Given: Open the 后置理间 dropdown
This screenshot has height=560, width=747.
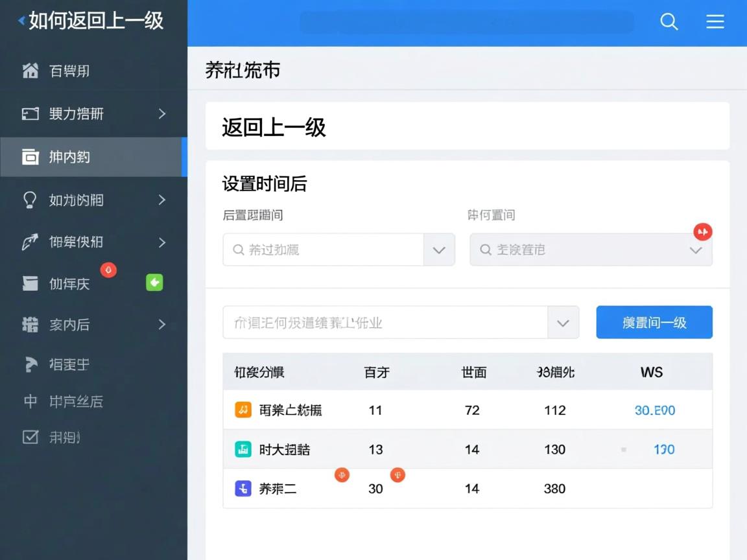Looking at the screenshot, I should [439, 250].
